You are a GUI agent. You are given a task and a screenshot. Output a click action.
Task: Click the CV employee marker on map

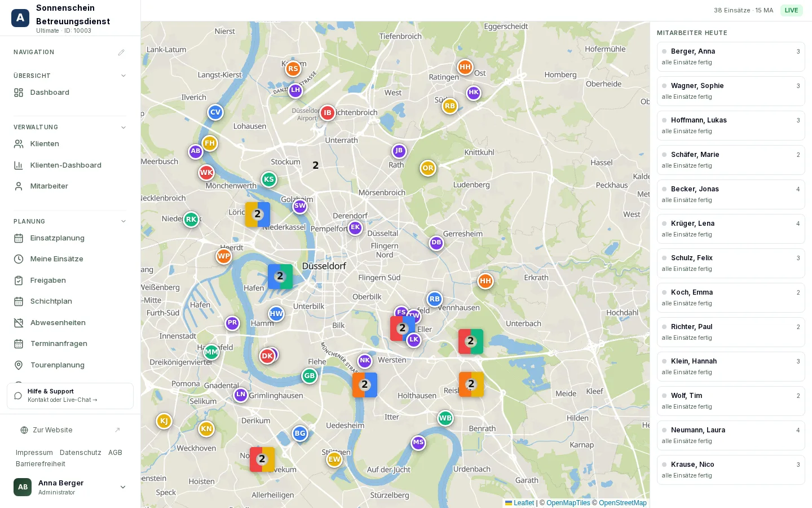point(215,112)
